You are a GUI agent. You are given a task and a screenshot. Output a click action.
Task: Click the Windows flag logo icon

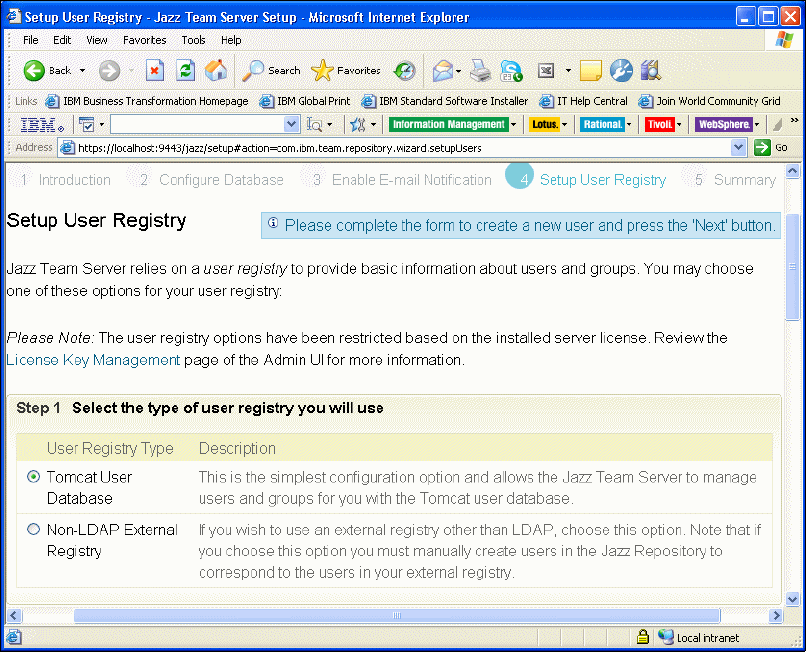[784, 40]
